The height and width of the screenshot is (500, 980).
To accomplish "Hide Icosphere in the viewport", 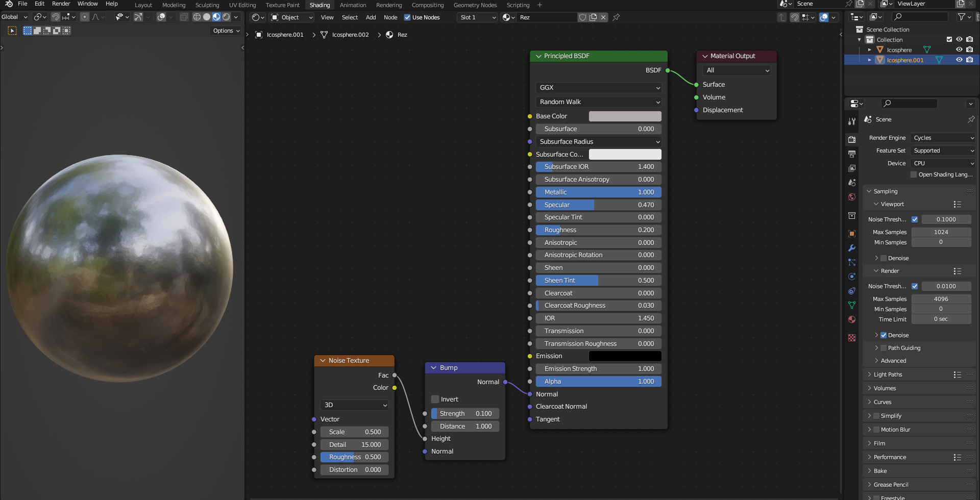I will [959, 49].
